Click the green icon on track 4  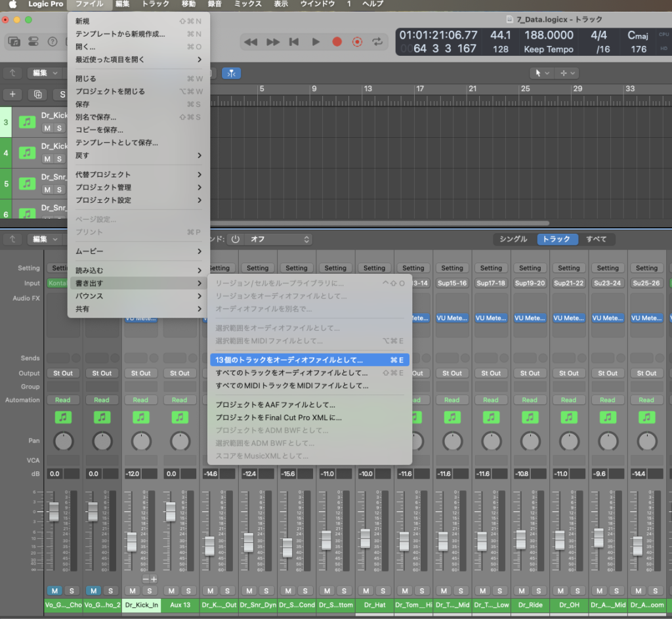click(x=27, y=152)
